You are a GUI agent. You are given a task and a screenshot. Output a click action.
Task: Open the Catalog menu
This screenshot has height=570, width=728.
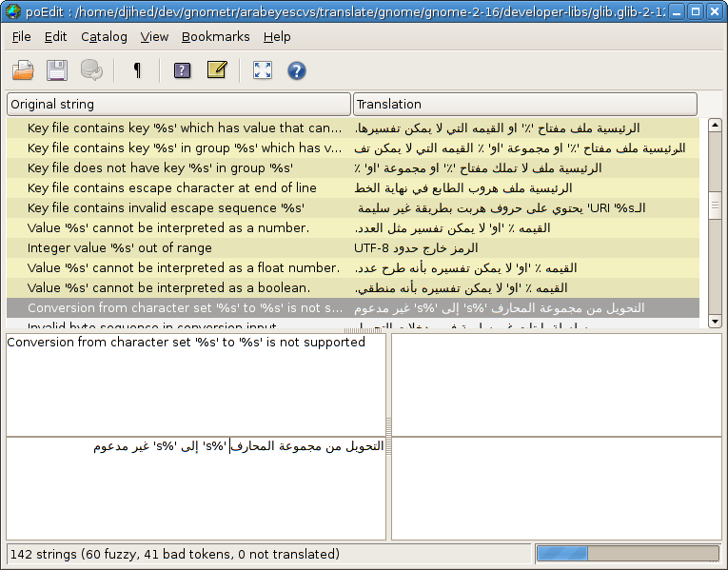104,36
